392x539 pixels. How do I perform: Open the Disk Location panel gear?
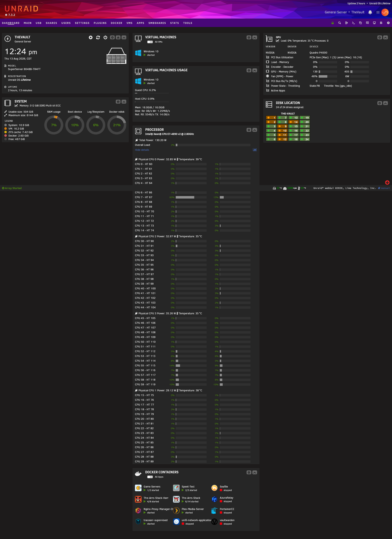[380, 103]
